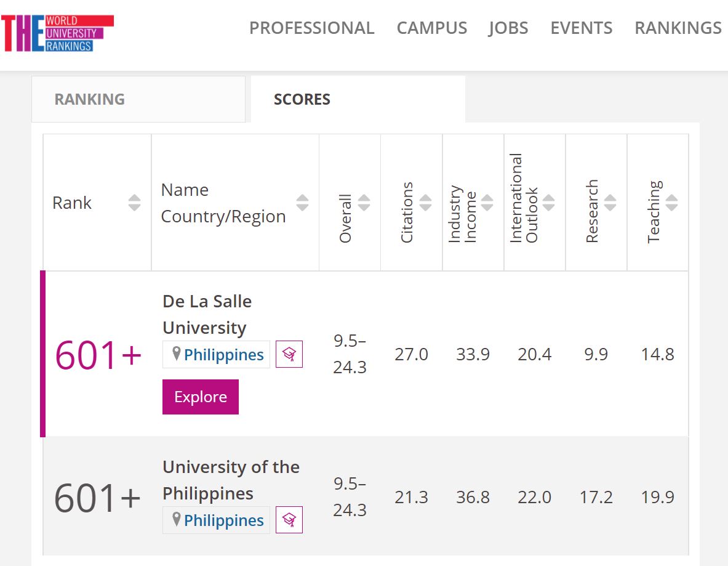Viewport: 728px width, 566px height.
Task: Click citations value 21.3
Action: (x=411, y=497)
